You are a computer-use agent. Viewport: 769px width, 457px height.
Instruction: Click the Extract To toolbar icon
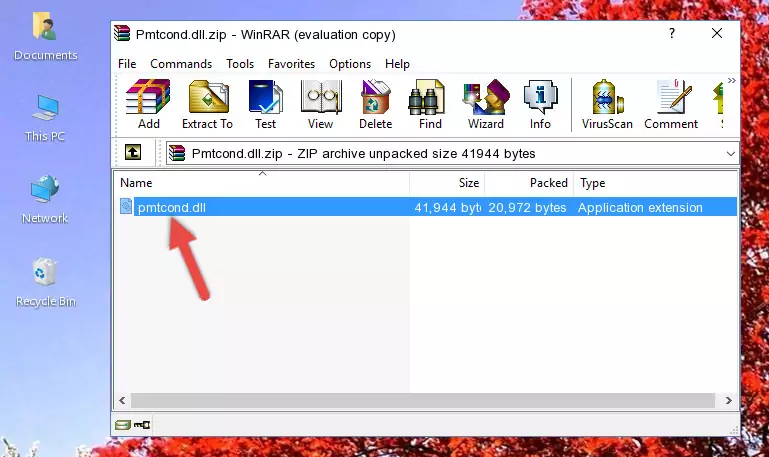pyautogui.click(x=207, y=104)
